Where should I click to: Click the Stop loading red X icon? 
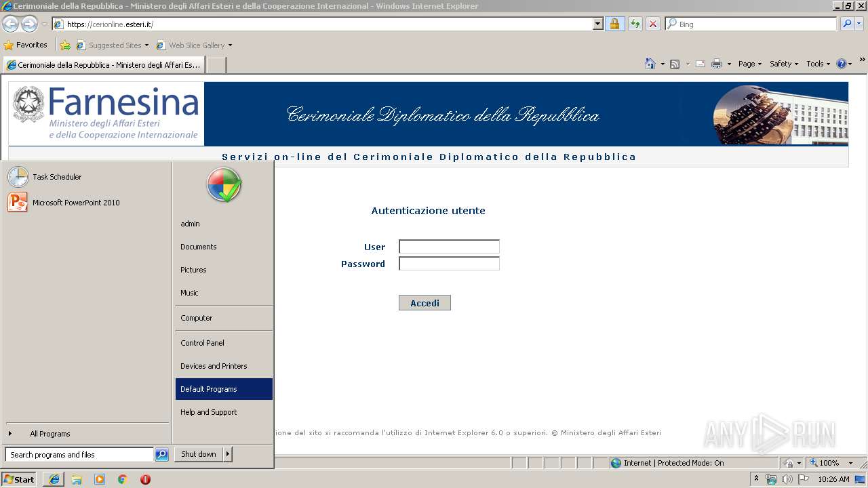pos(653,24)
